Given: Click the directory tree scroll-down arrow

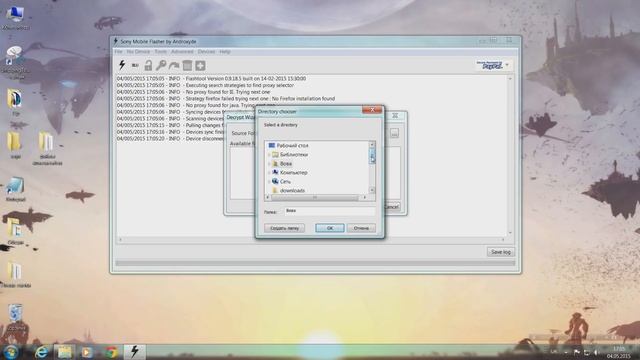Looking at the screenshot, I should coord(372,190).
